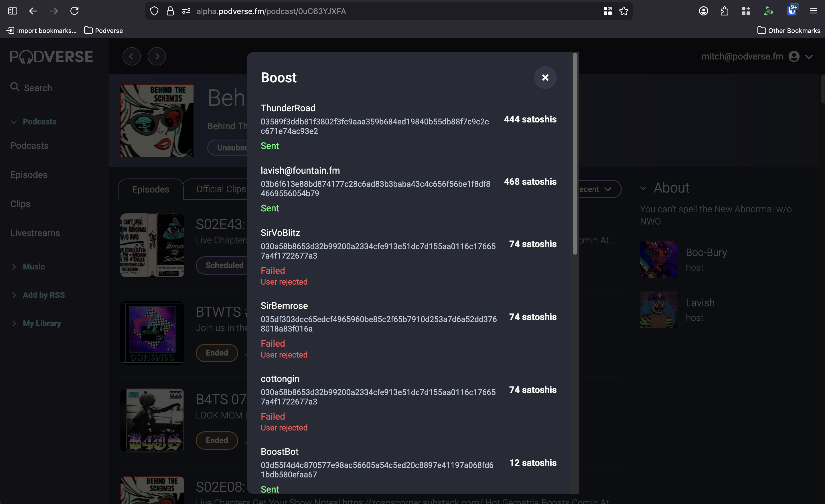Screen dimensions: 825x504
Task: Click the Boost dialog scrollbar
Action: coord(575,154)
